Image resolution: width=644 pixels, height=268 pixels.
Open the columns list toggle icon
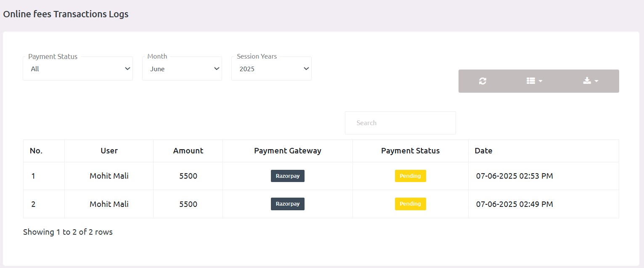534,81
